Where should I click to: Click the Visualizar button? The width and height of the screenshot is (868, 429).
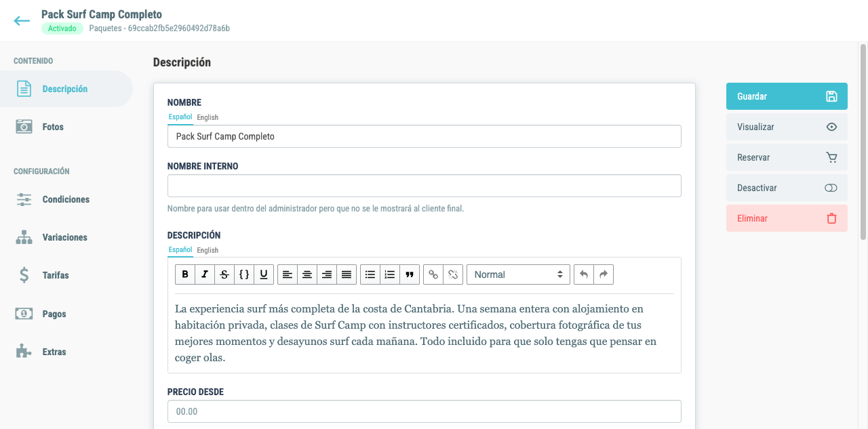point(787,127)
